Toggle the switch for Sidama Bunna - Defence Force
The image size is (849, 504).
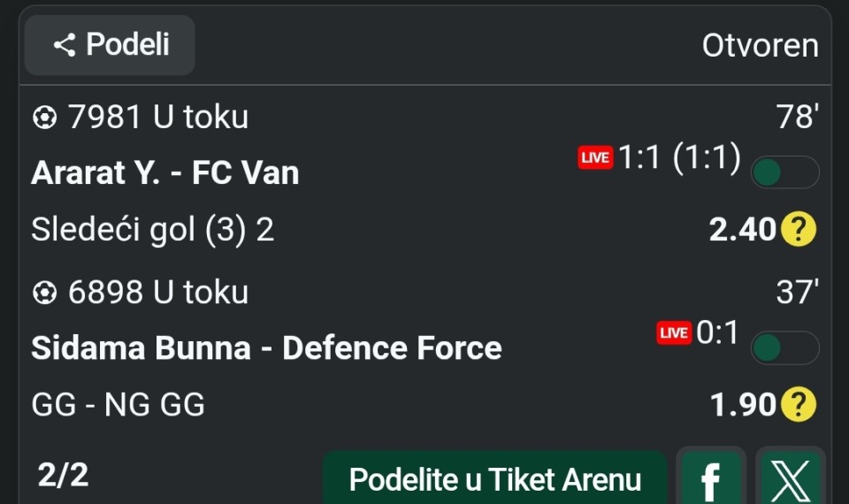click(x=784, y=347)
